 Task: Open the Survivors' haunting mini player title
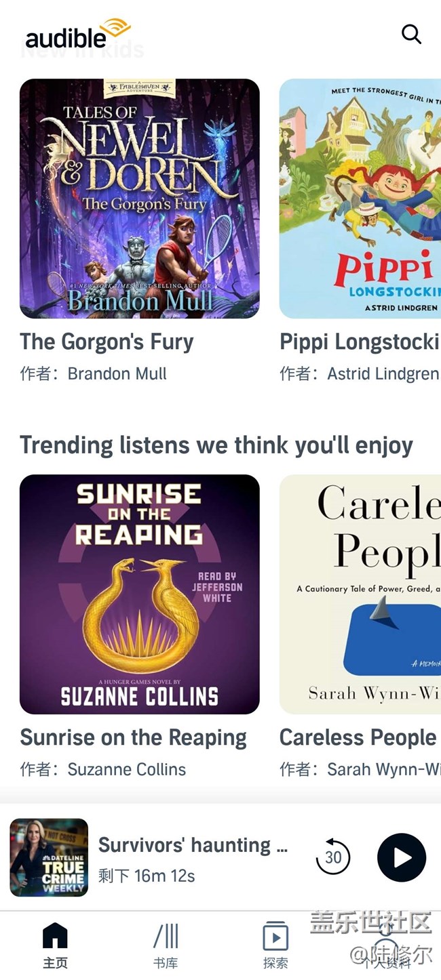click(x=193, y=845)
